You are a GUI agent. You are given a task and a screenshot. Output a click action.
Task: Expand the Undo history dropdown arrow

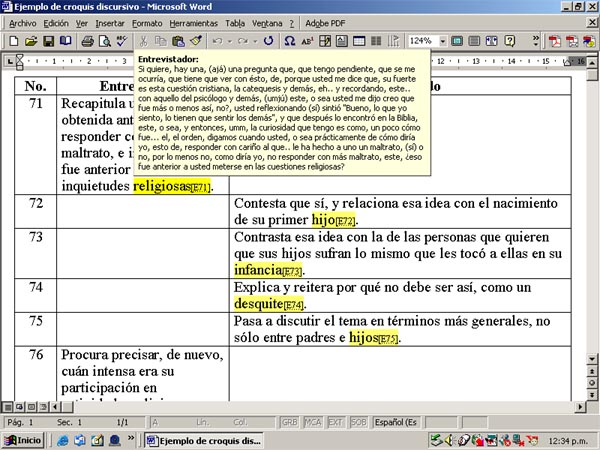point(229,41)
